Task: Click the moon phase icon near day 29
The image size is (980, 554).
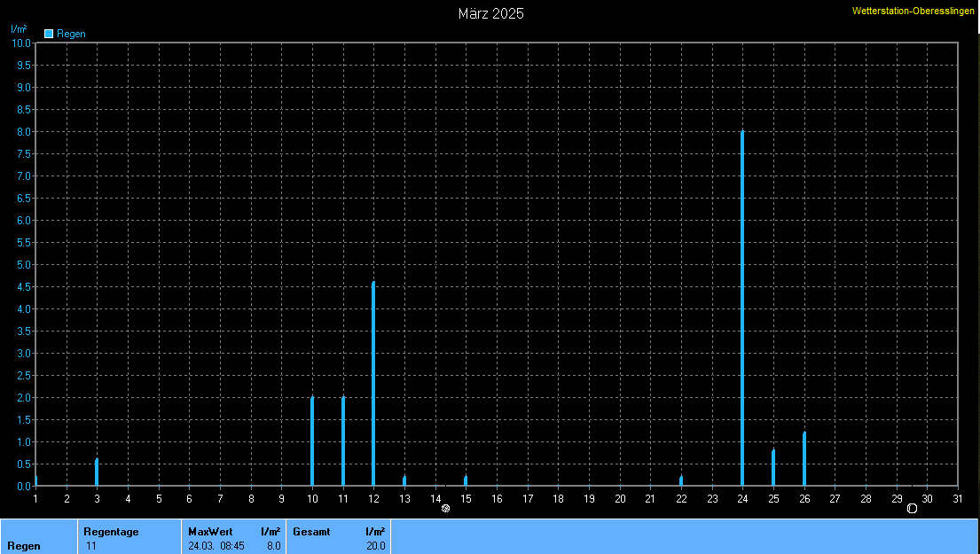Action: pyautogui.click(x=912, y=508)
